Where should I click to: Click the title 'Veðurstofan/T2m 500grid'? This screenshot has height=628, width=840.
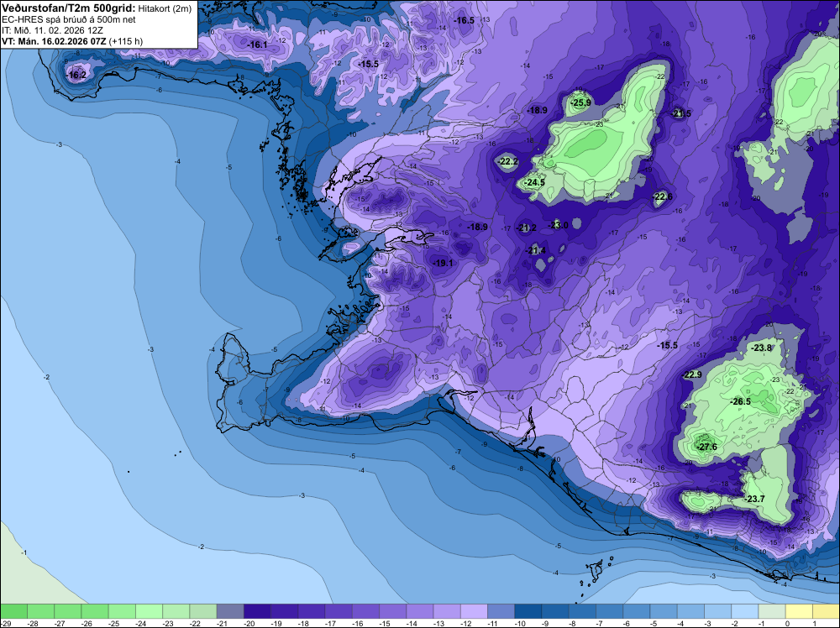(x=69, y=8)
